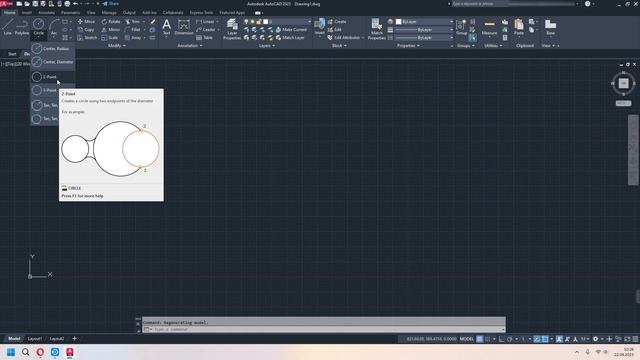
Task: Add new layout with plus button
Action: (74, 338)
